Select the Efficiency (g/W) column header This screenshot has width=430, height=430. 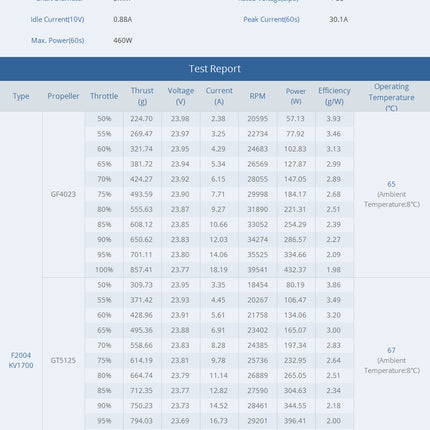(x=334, y=96)
